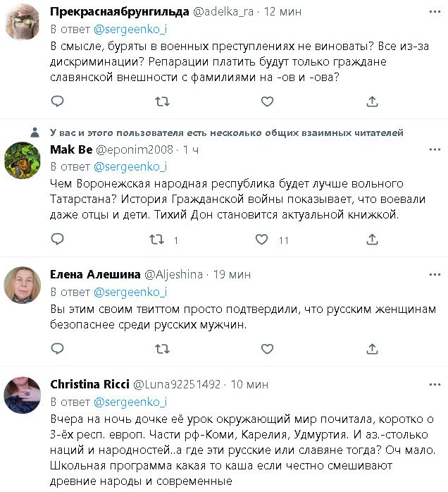
Task: Share Елена Алешина's tweet
Action: point(373,349)
